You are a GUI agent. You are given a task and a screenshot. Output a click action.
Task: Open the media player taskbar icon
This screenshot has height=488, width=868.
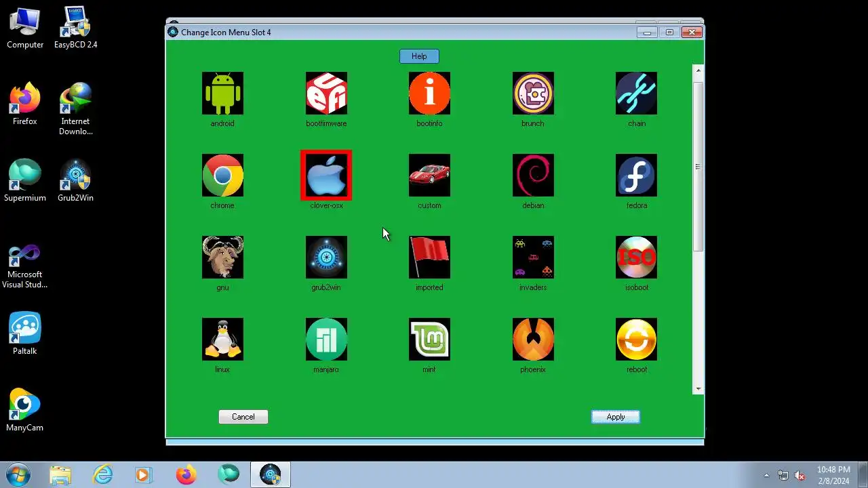coord(143,475)
